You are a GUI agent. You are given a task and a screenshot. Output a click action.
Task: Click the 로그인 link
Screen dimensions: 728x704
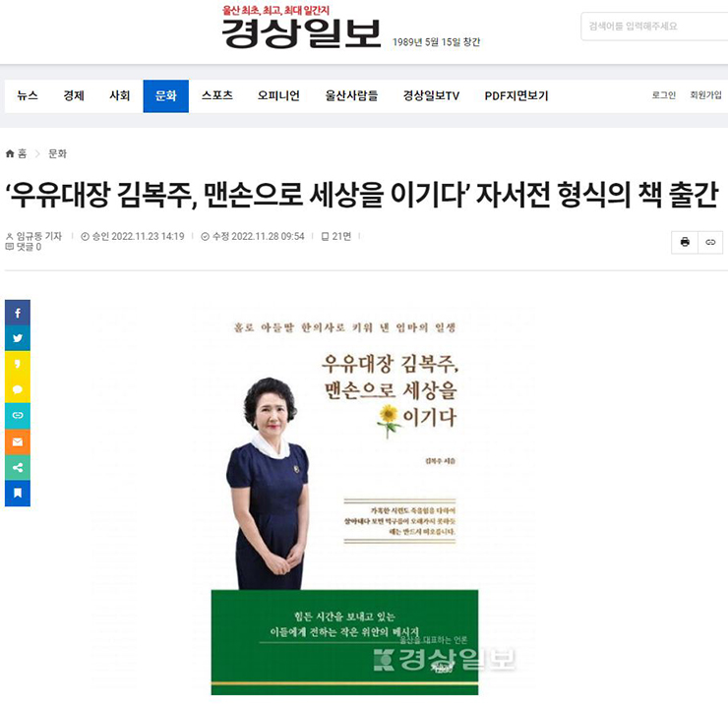[663, 95]
